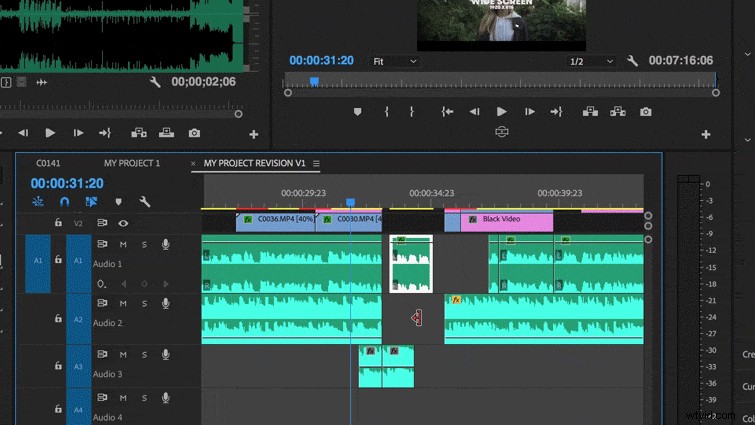
Task: Click Export Frame camera in Program monitor
Action: [646, 112]
